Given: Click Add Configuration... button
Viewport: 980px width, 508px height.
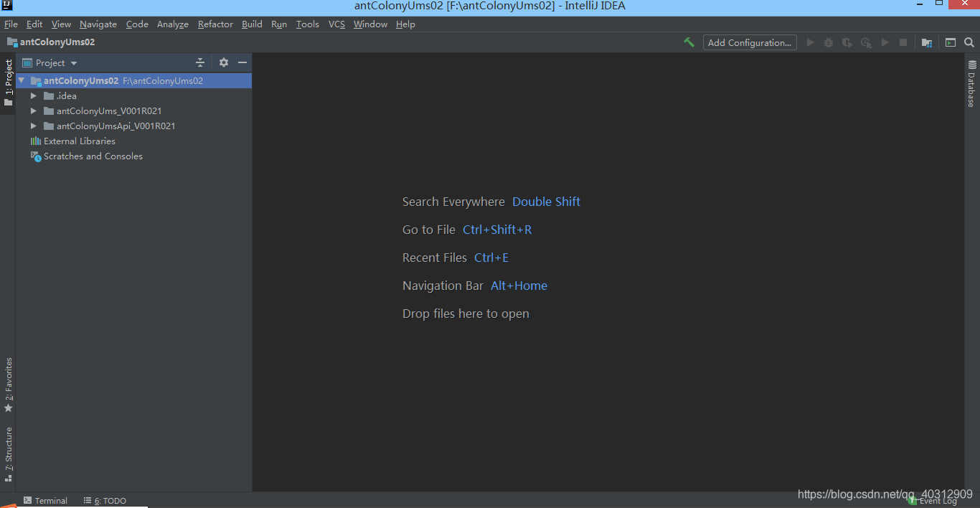Looking at the screenshot, I should click(750, 42).
